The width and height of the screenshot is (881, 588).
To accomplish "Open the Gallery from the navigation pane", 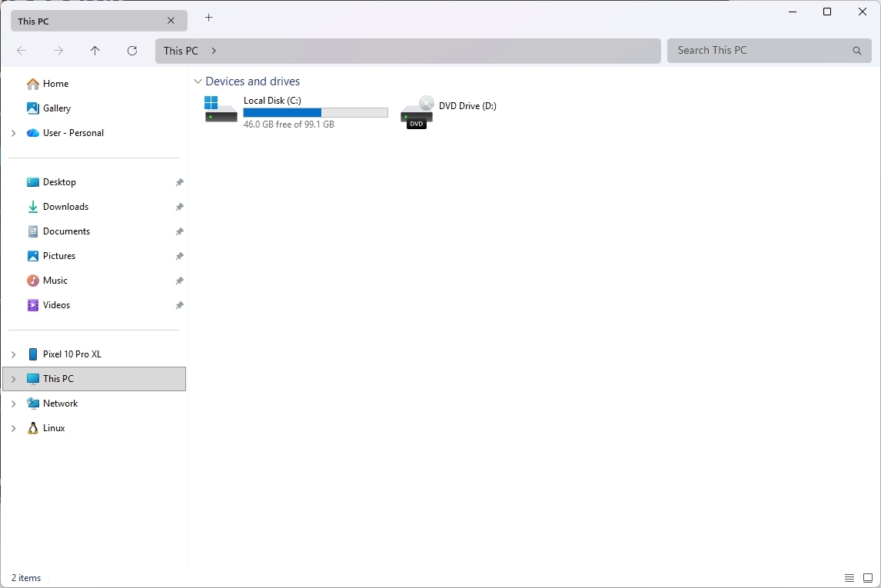I will [x=55, y=108].
